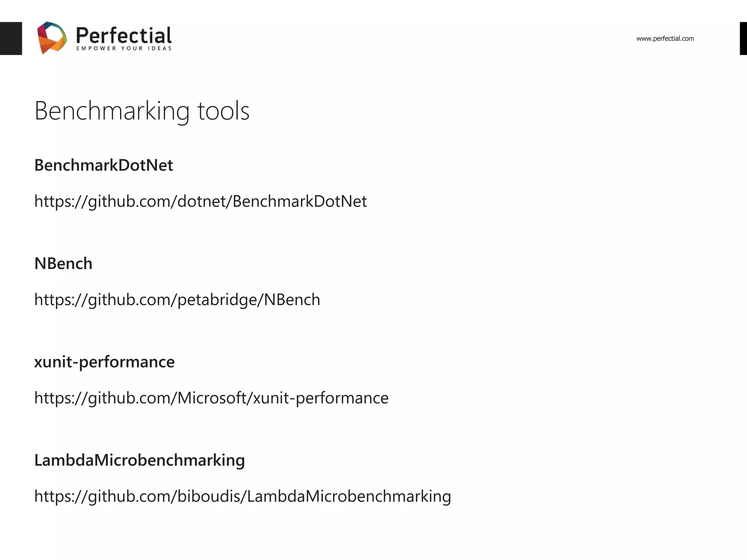Click the Perfectial colorful logo icon
The height and width of the screenshot is (560, 747).
pyautogui.click(x=52, y=38)
